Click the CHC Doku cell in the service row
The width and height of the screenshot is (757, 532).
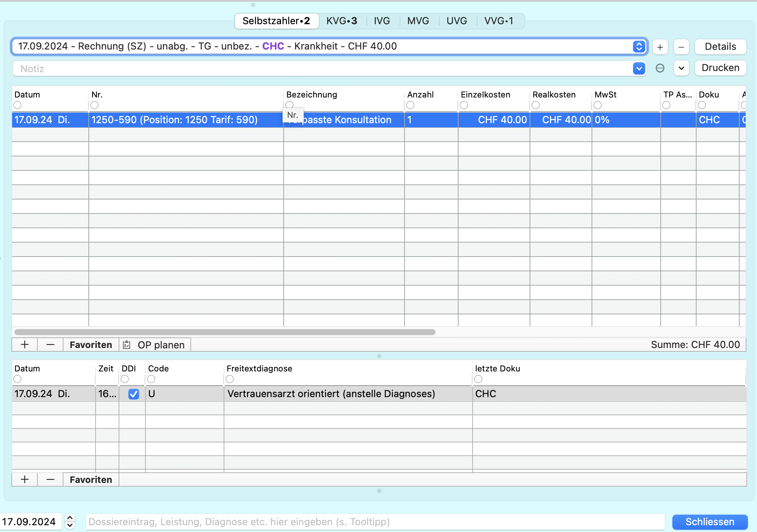pyautogui.click(x=717, y=120)
